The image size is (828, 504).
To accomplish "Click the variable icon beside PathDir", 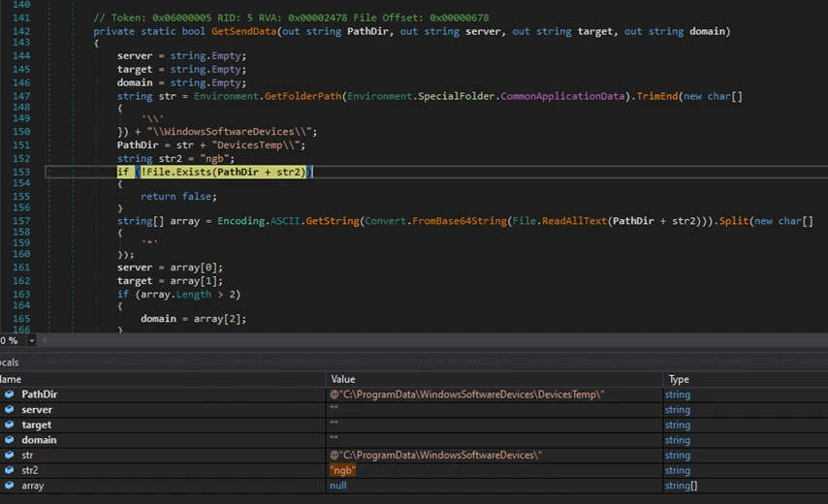I will click(x=10, y=394).
